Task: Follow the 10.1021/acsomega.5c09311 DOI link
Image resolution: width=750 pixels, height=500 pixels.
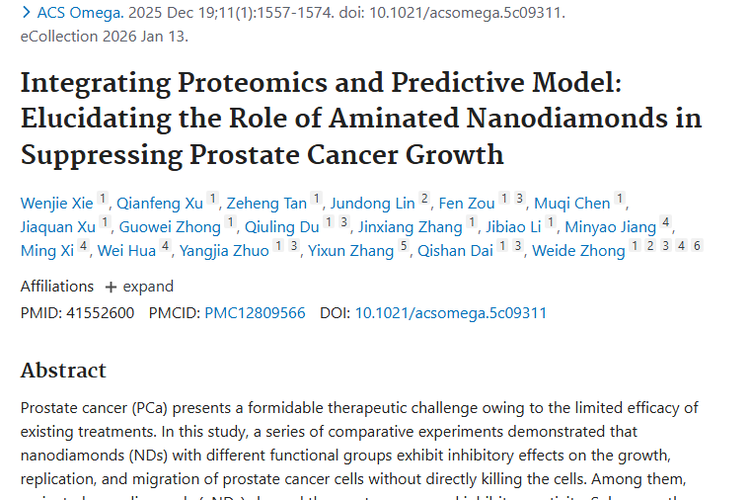Action: pos(451,313)
